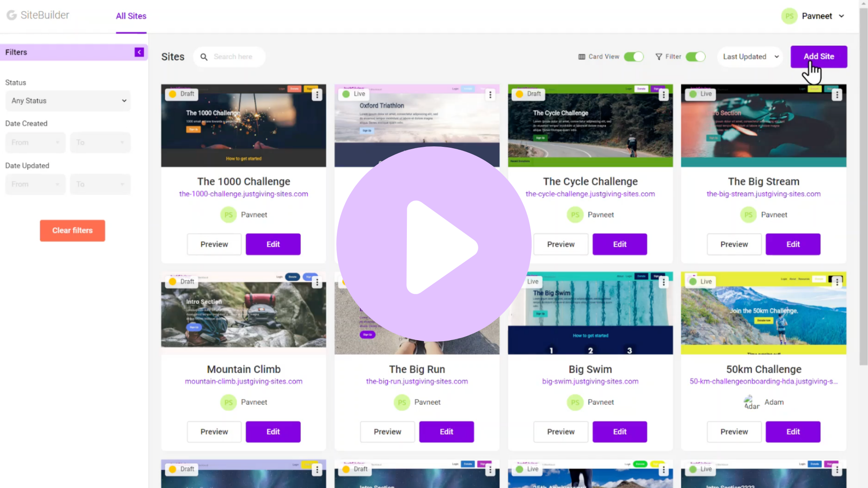868x488 pixels.
Task: Preview the Mountain Climb site
Action: (214, 432)
